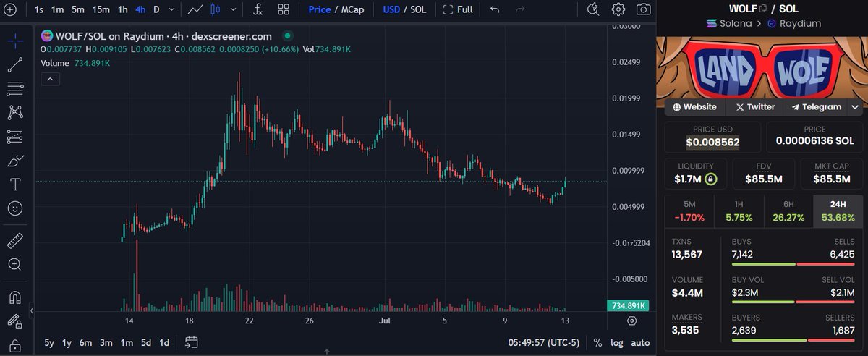Expand the chart style dropdown arrow
The width and height of the screenshot is (868, 356).
(x=231, y=9)
